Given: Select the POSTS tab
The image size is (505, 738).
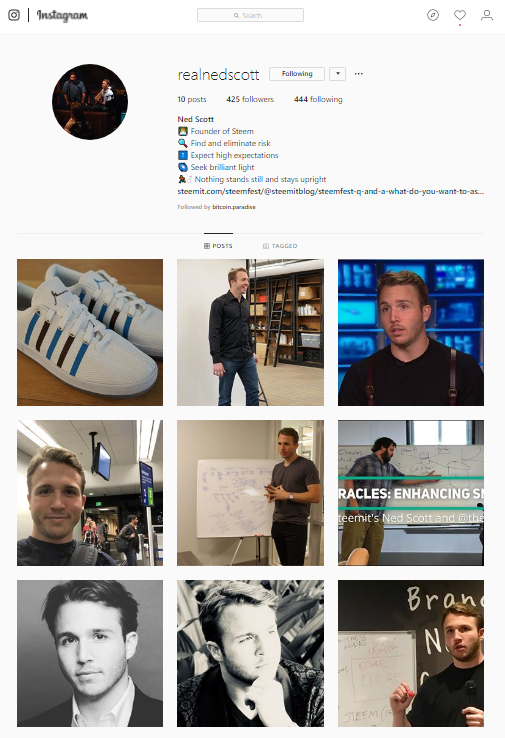Looking at the screenshot, I should pos(218,246).
